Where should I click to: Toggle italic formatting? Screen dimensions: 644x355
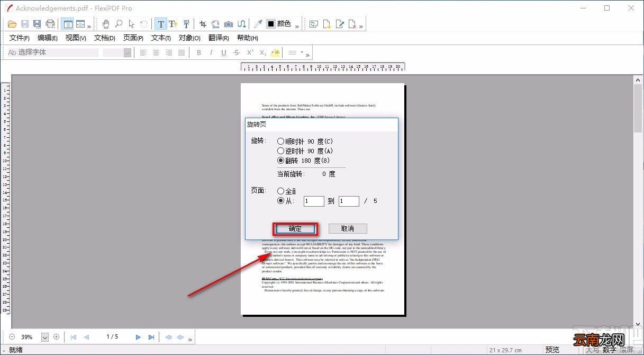coord(211,52)
